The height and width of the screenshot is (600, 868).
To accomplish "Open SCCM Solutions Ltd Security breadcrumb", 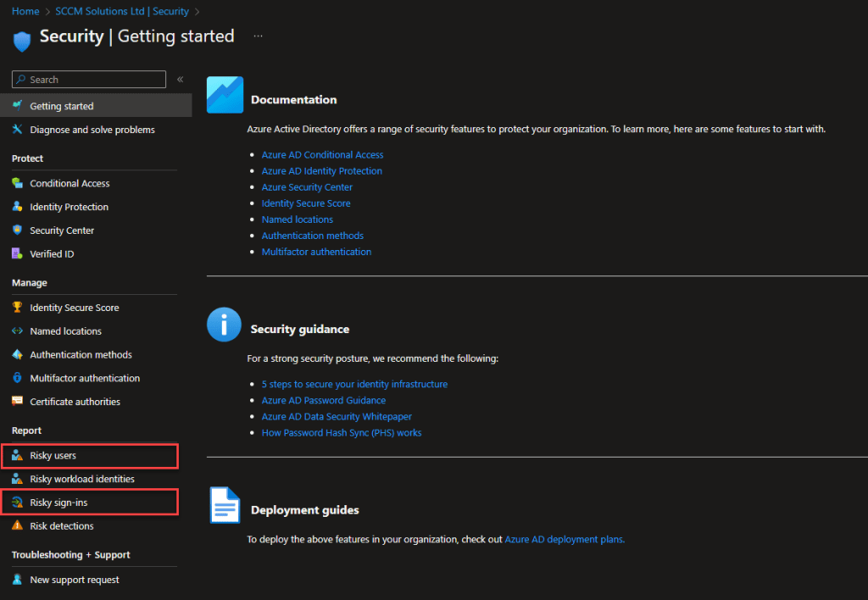I will coord(124,11).
